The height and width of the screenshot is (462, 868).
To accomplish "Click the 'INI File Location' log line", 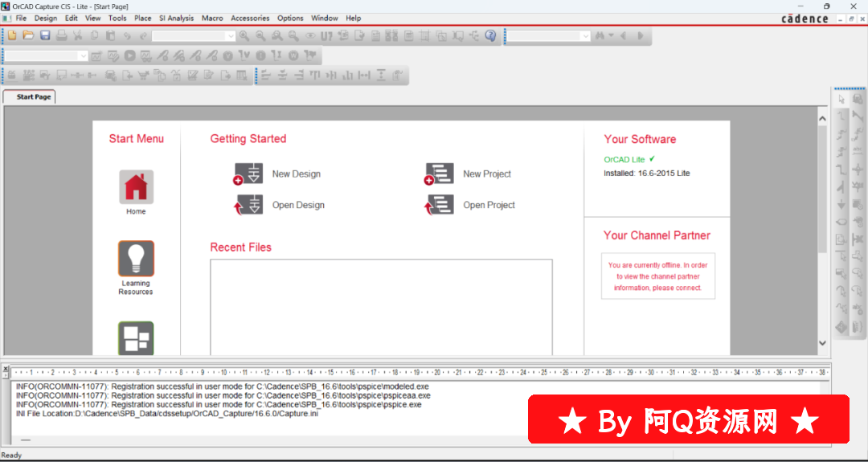I will (x=167, y=414).
